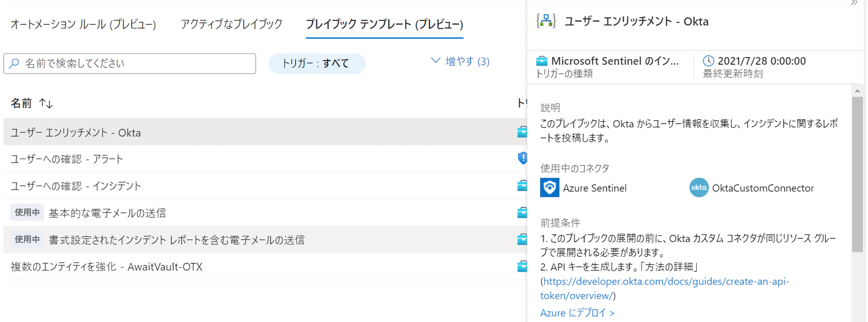Select the 基本的な電子メールの送信 template row

pyautogui.click(x=265, y=212)
